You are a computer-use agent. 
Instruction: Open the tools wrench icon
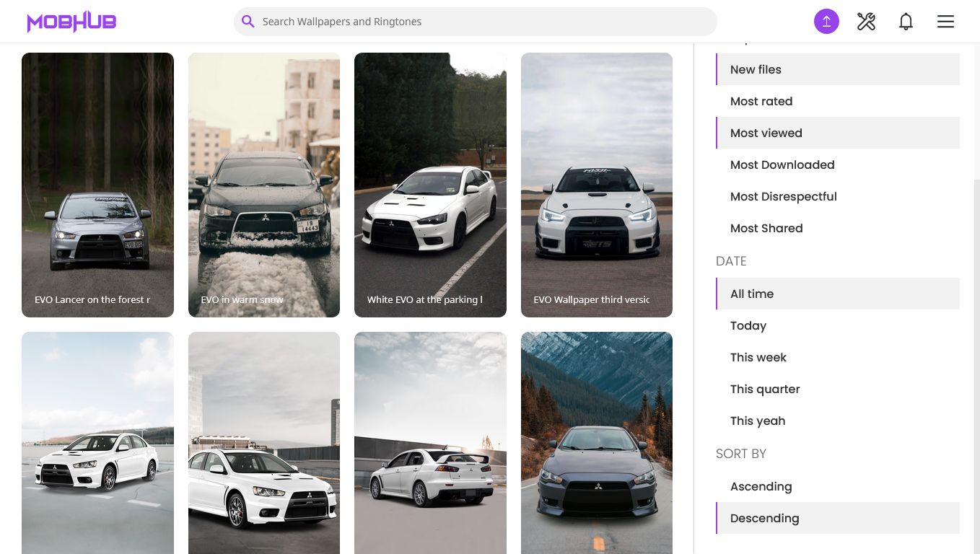[866, 22]
